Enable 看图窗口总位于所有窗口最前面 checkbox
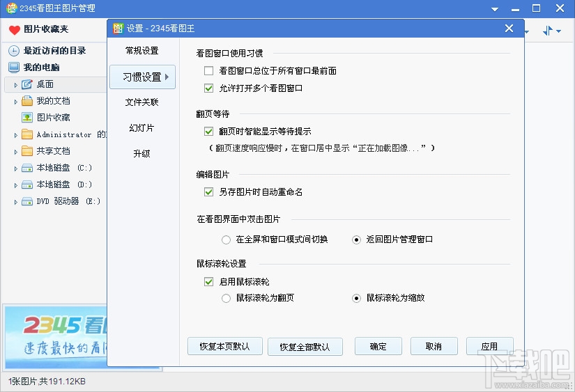The width and height of the screenshot is (575, 392). coord(208,71)
